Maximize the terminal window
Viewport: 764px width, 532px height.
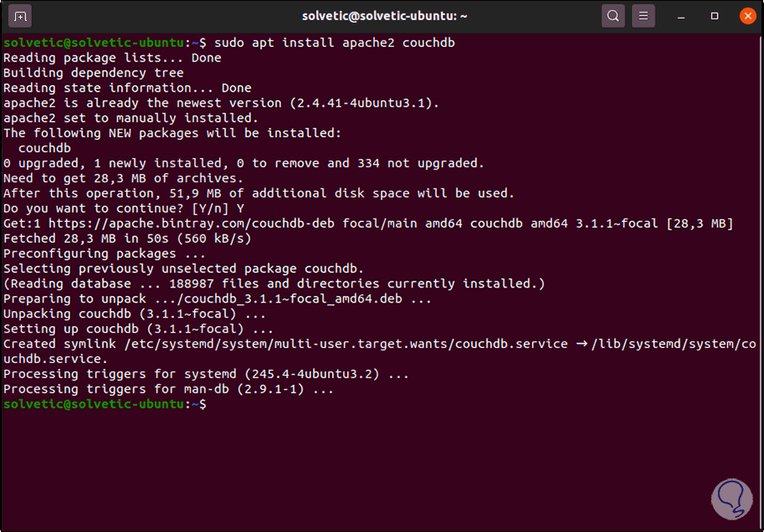715,15
